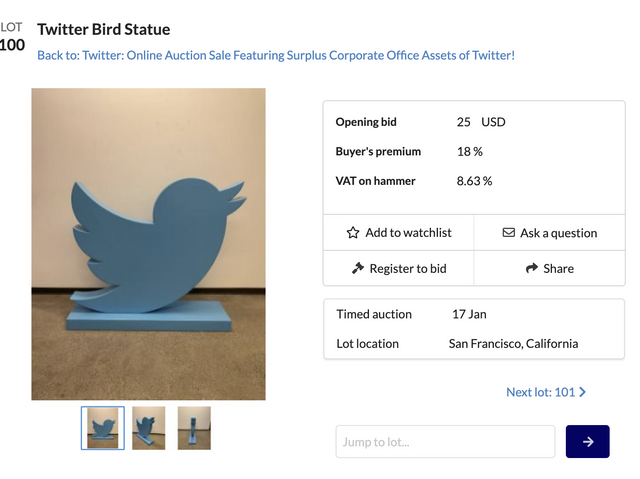Register to bid on the statue
640x479 pixels.
(398, 268)
